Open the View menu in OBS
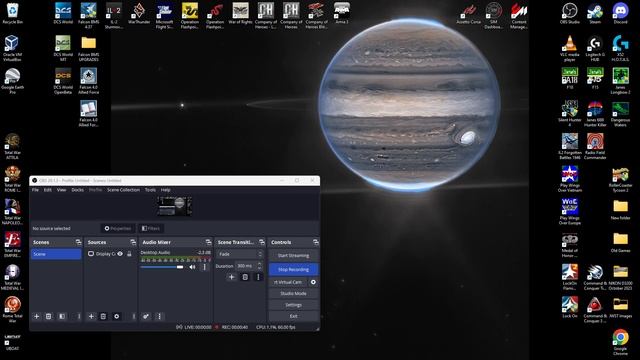Screen dimensions: 640x360 (x=61, y=190)
